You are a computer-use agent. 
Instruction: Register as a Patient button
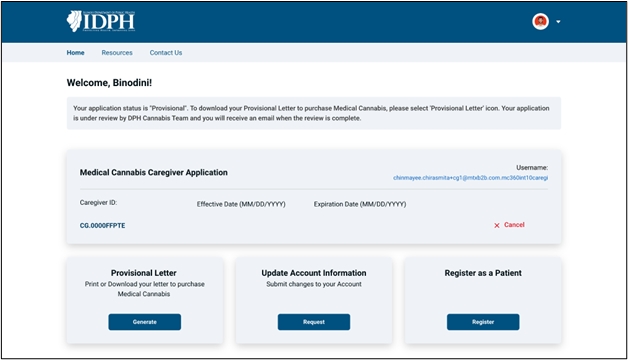pos(483,322)
